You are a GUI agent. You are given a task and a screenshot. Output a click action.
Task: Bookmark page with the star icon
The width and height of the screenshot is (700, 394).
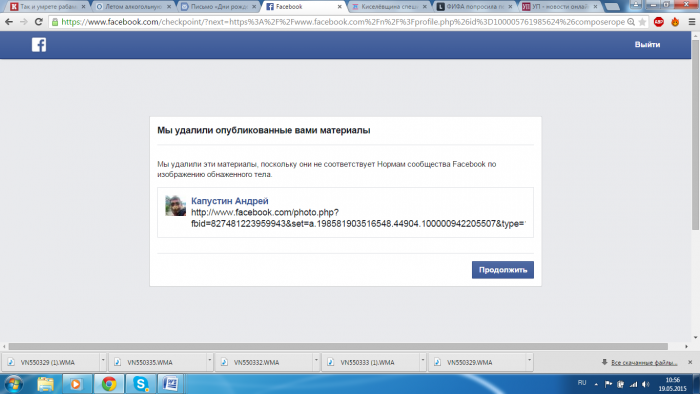tap(642, 22)
